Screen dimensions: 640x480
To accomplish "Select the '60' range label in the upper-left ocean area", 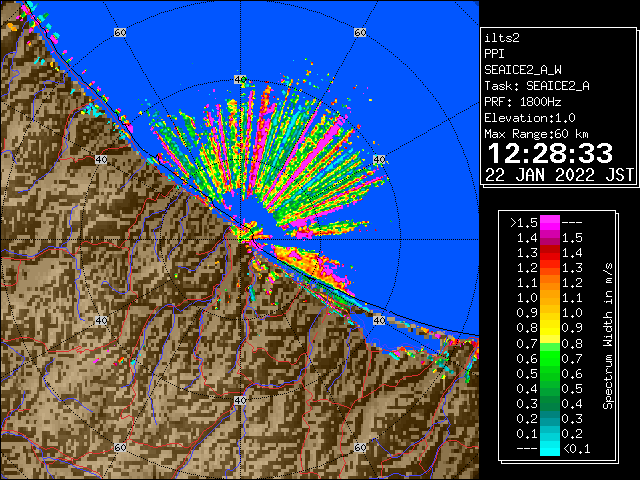I will (x=120, y=32).
